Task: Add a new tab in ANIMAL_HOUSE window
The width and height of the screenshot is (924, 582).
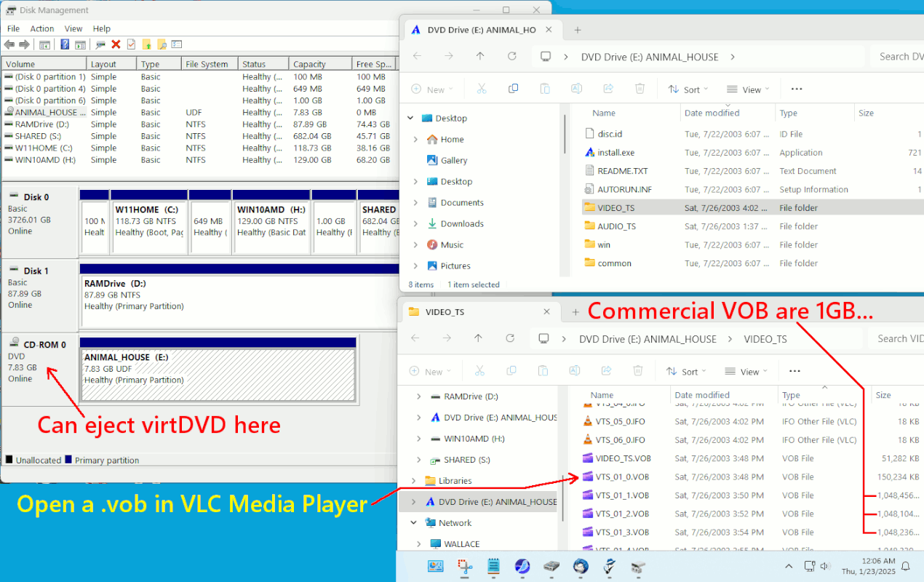Action: 578,30
